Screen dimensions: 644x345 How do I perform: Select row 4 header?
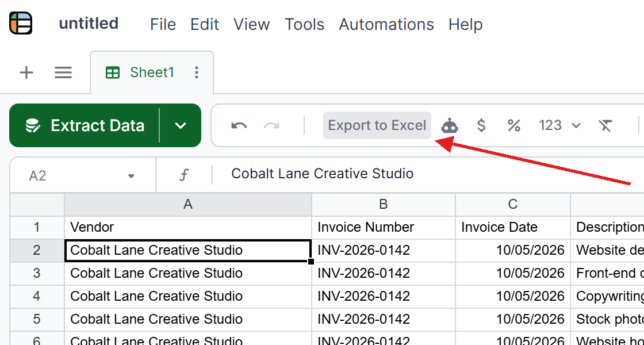click(37, 296)
